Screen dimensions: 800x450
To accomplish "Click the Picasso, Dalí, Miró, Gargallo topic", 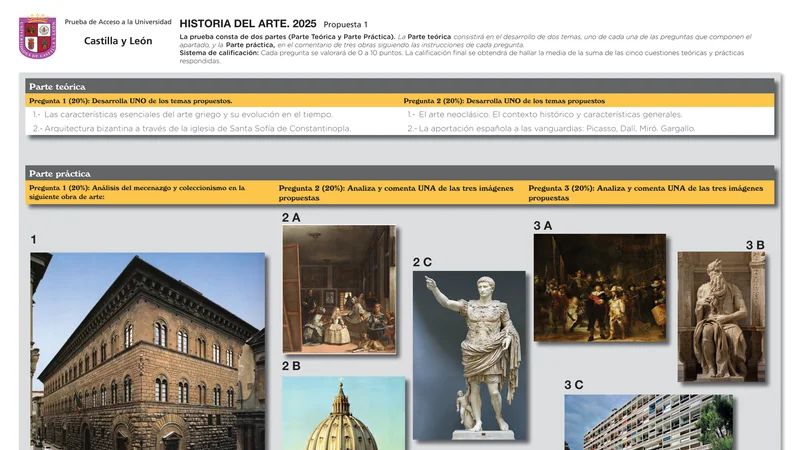I will coord(552,128).
